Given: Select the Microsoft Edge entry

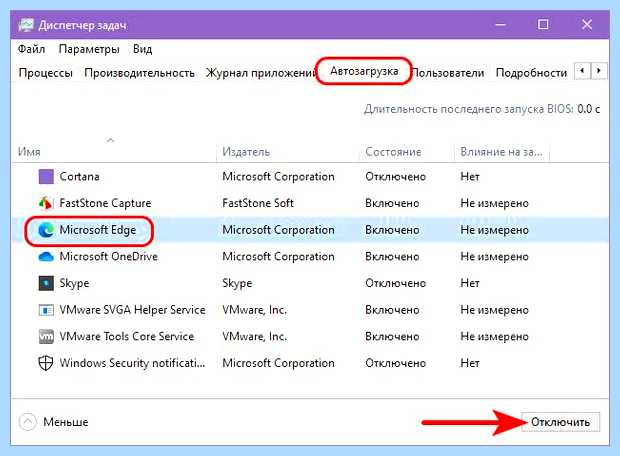Looking at the screenshot, I should coord(98,230).
